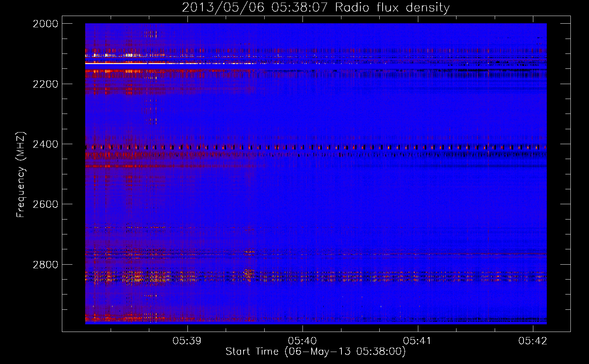The height and width of the screenshot is (364, 589).
Task: Click the 05:42 time tick label
Action: click(533, 341)
